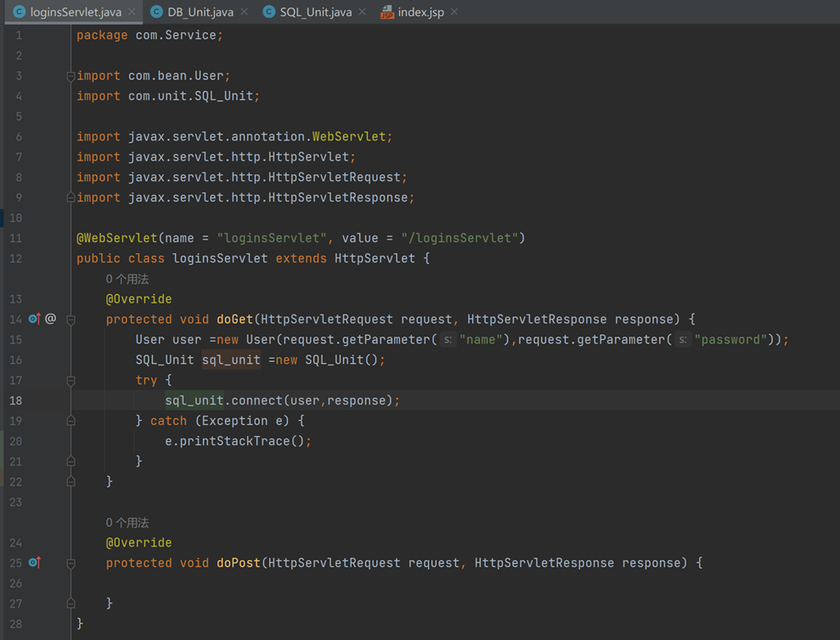Click the 's:' parameter hint before "name"
This screenshot has width=840, height=640.
pyautogui.click(x=448, y=340)
